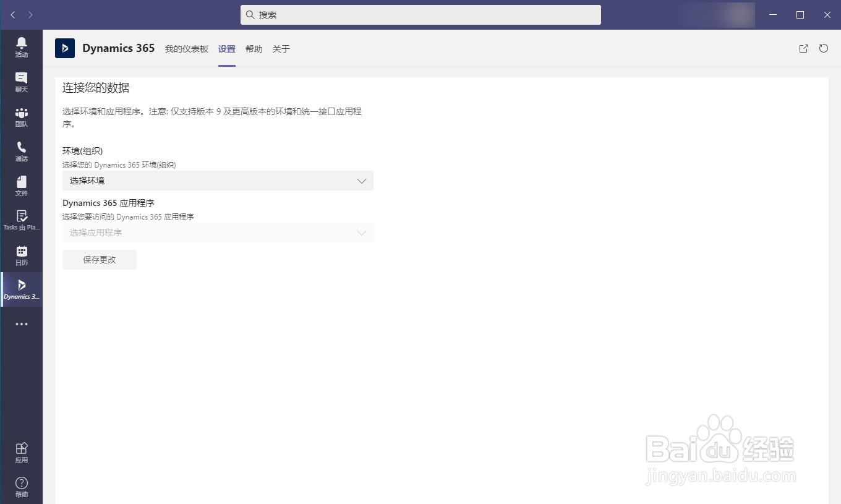The image size is (841, 504).
Task: Go back with the left arrow
Action: [13, 15]
